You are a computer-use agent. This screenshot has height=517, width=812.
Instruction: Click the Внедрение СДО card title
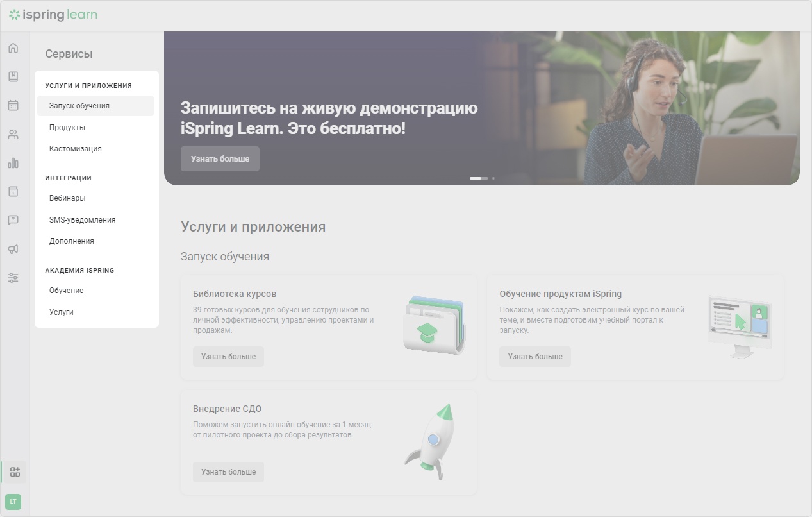click(x=227, y=409)
